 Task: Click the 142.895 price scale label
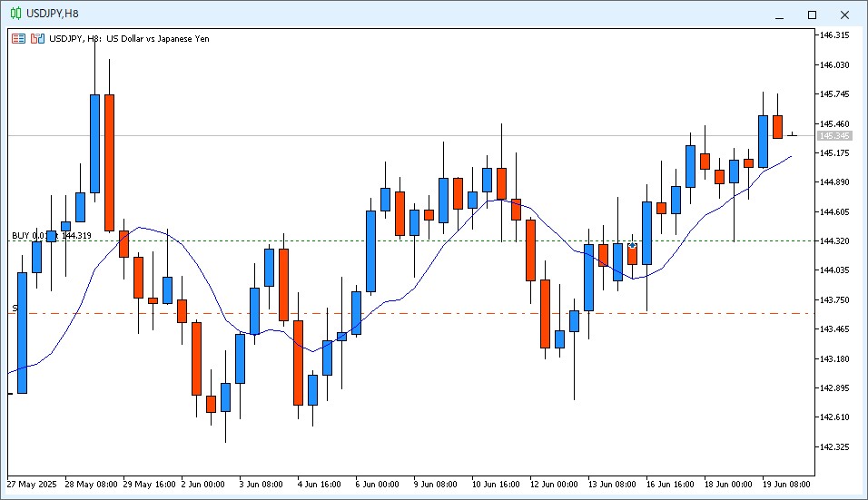coord(834,388)
